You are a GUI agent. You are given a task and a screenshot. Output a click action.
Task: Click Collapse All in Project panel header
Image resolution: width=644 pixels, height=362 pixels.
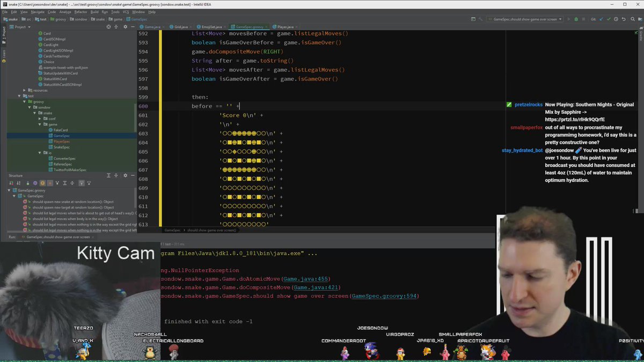[x=116, y=26]
